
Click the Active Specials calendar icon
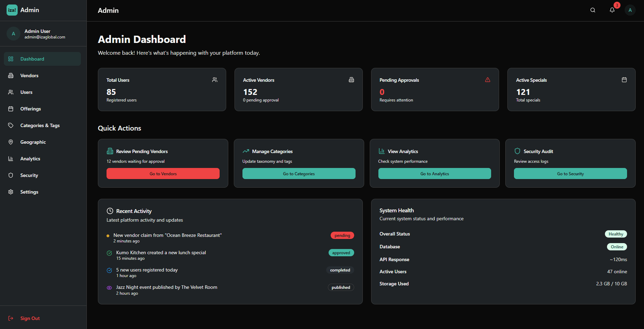pos(624,80)
